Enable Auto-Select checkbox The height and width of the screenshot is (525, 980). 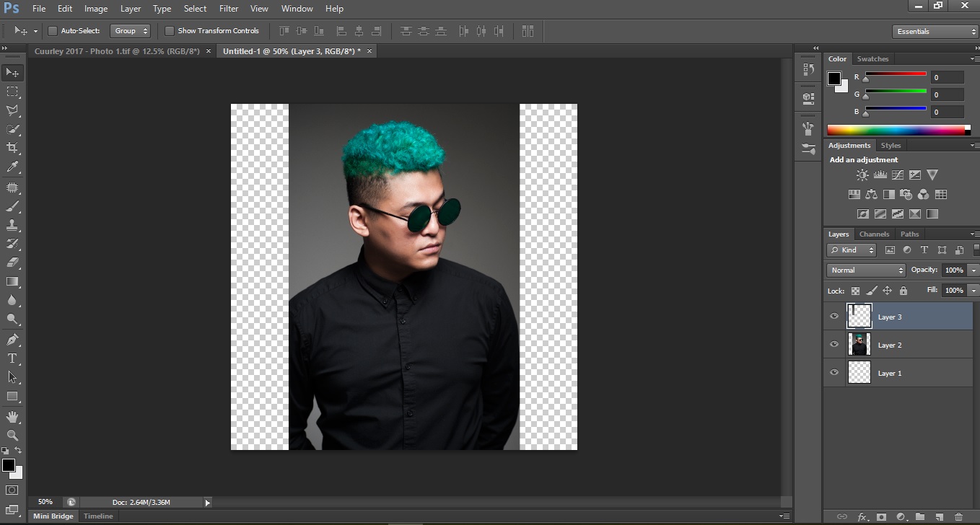pos(53,31)
